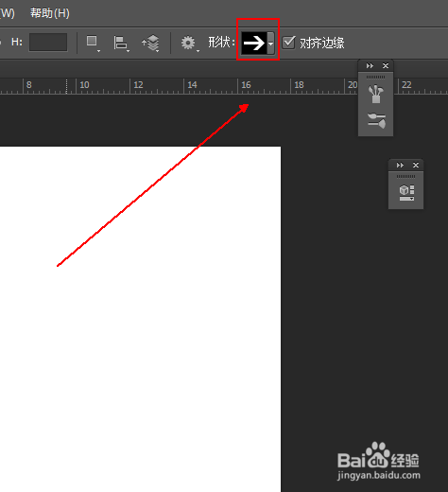448x492 pixels.
Task: Click the horizontal ruler at 16
Action: (x=246, y=85)
